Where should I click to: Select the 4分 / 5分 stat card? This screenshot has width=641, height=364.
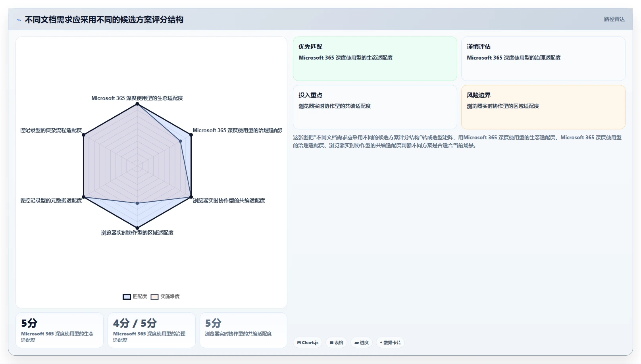pos(152,330)
